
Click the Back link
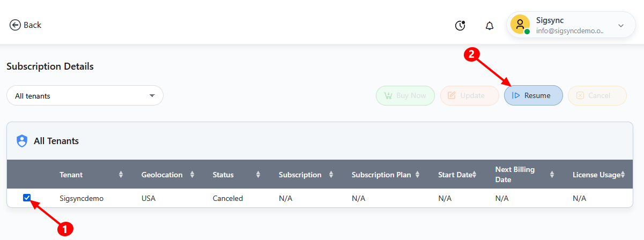pos(32,25)
